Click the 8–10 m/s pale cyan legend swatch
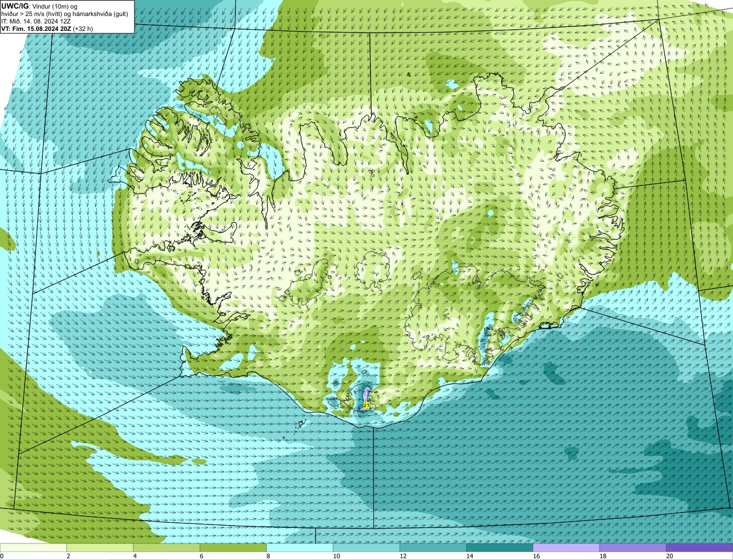 pyautogui.click(x=300, y=547)
